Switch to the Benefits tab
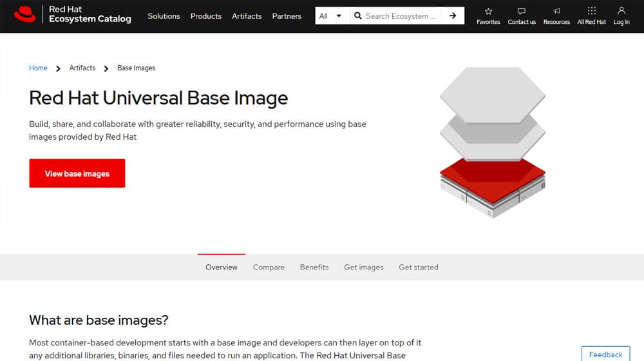This screenshot has height=361, width=644. point(314,268)
